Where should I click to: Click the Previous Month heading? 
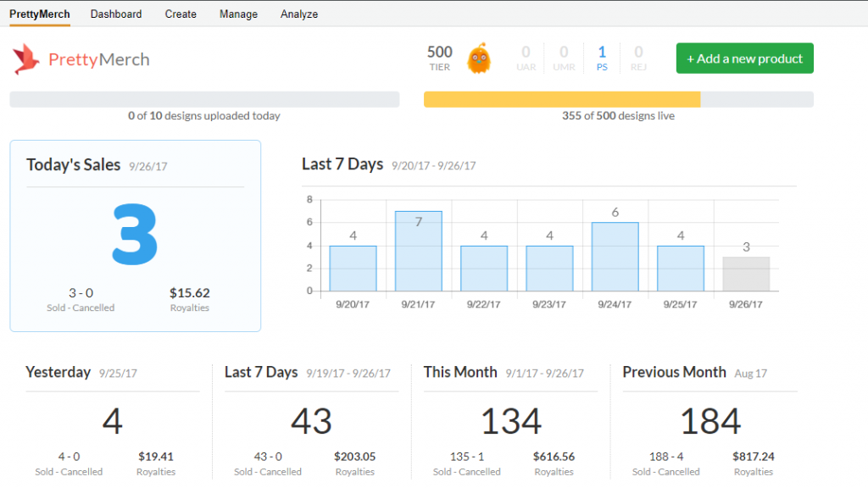point(674,372)
